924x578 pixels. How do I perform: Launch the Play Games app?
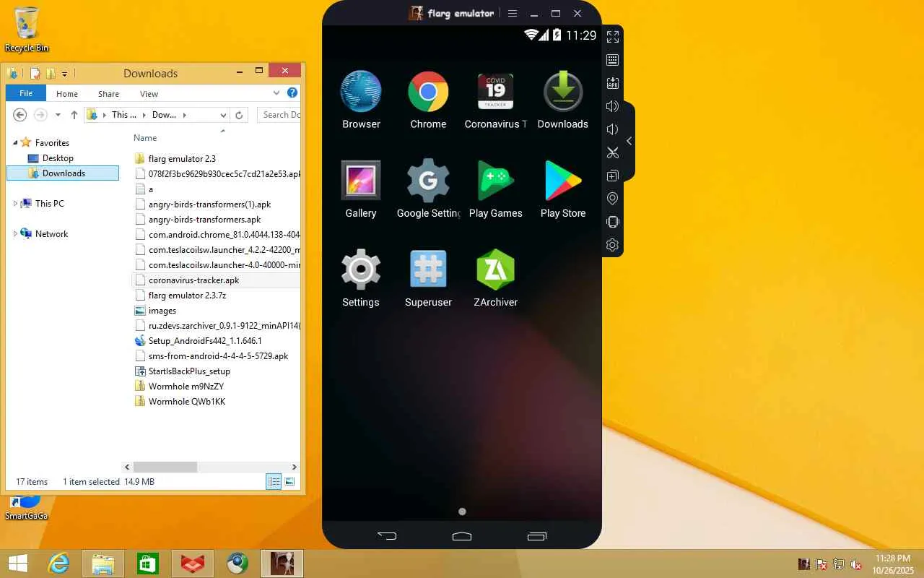(496, 189)
